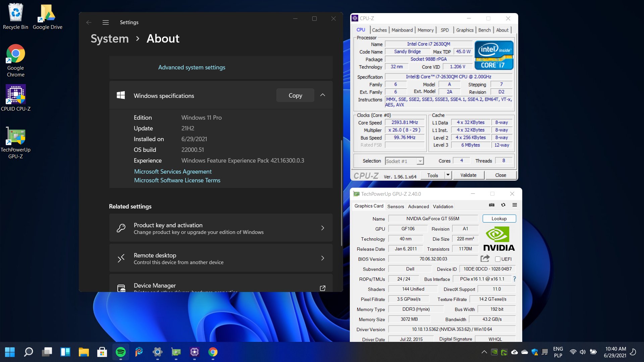Open Remote desktop settings

tap(221, 258)
